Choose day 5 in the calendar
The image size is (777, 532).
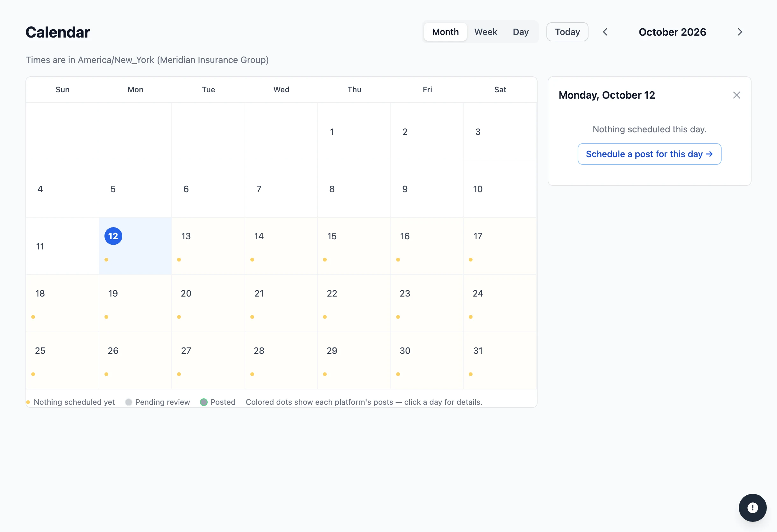pyautogui.click(x=135, y=189)
